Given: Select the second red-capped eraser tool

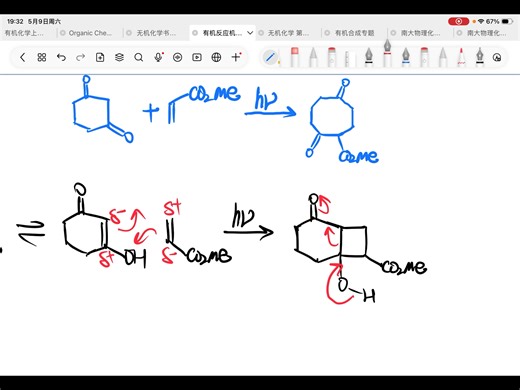Looking at the screenshot, I should coord(424,57).
